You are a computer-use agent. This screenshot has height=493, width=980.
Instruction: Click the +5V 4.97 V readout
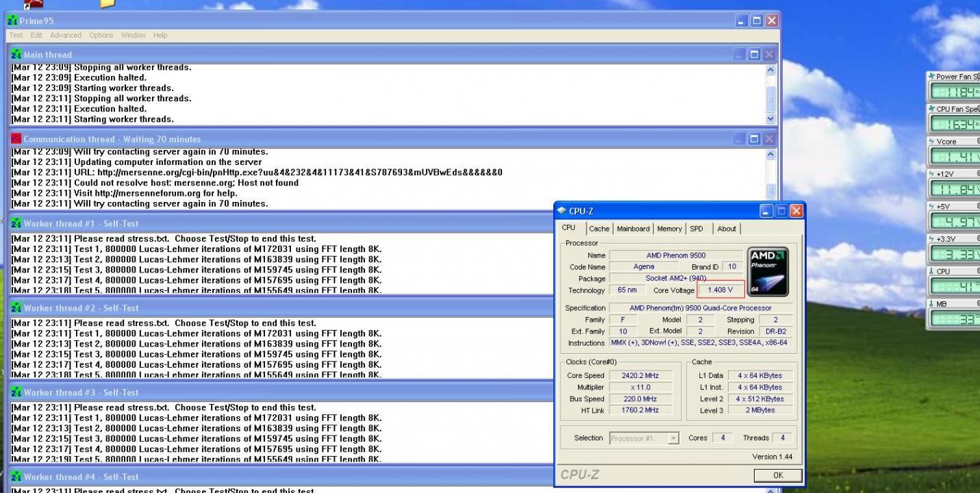pos(955,221)
